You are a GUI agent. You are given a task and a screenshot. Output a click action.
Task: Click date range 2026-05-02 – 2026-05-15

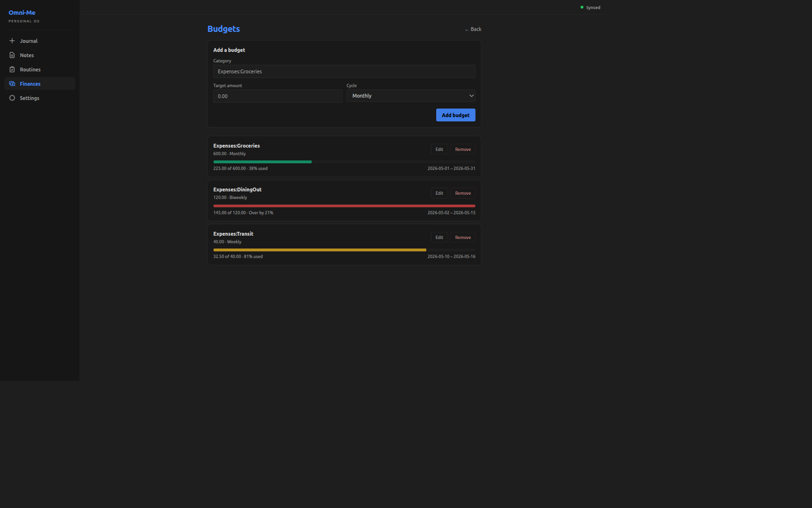451,213
